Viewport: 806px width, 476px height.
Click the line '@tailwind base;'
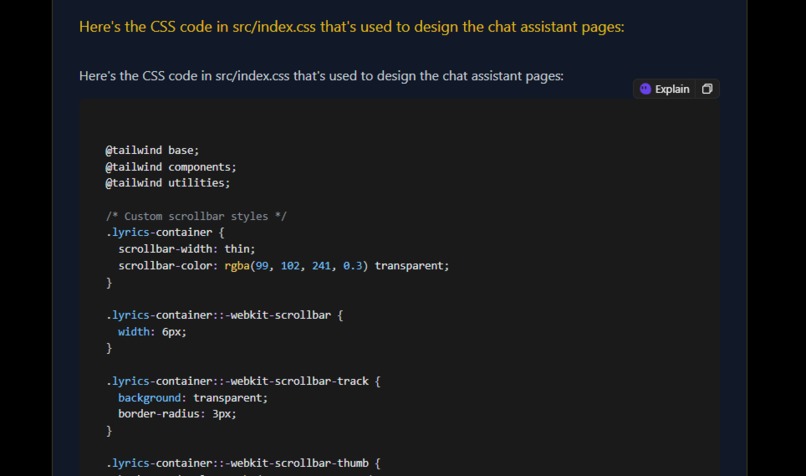[152, 150]
